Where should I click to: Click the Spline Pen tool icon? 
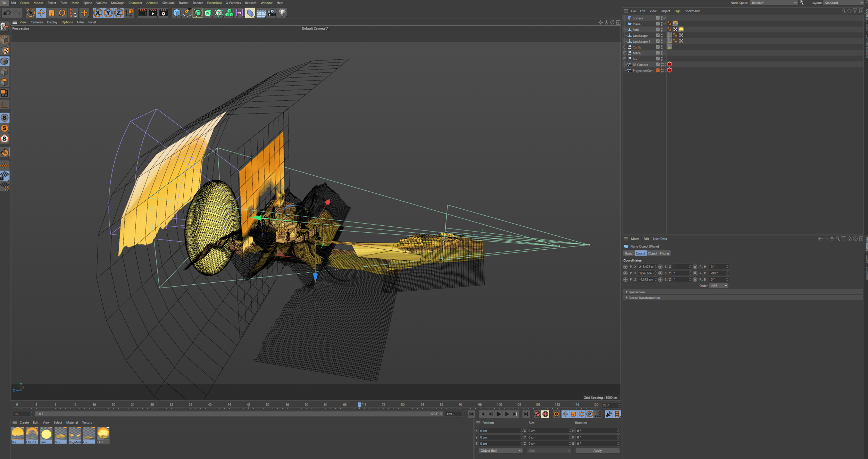coord(187,13)
